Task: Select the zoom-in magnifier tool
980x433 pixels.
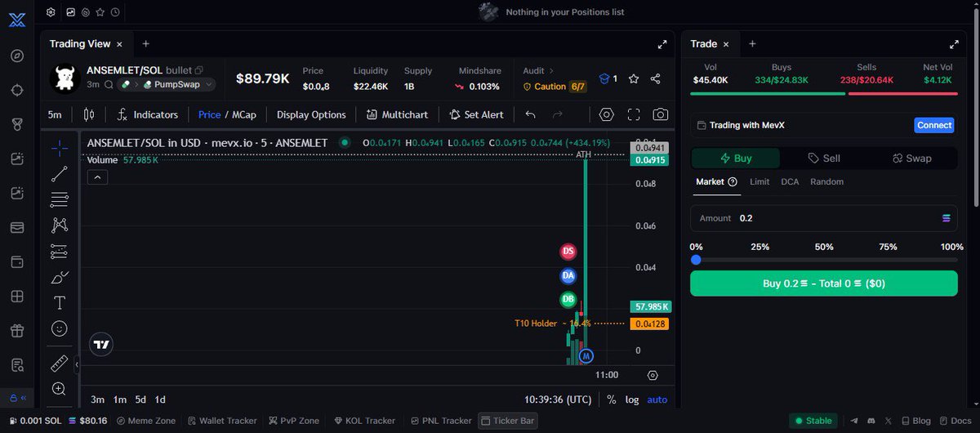Action: 60,389
